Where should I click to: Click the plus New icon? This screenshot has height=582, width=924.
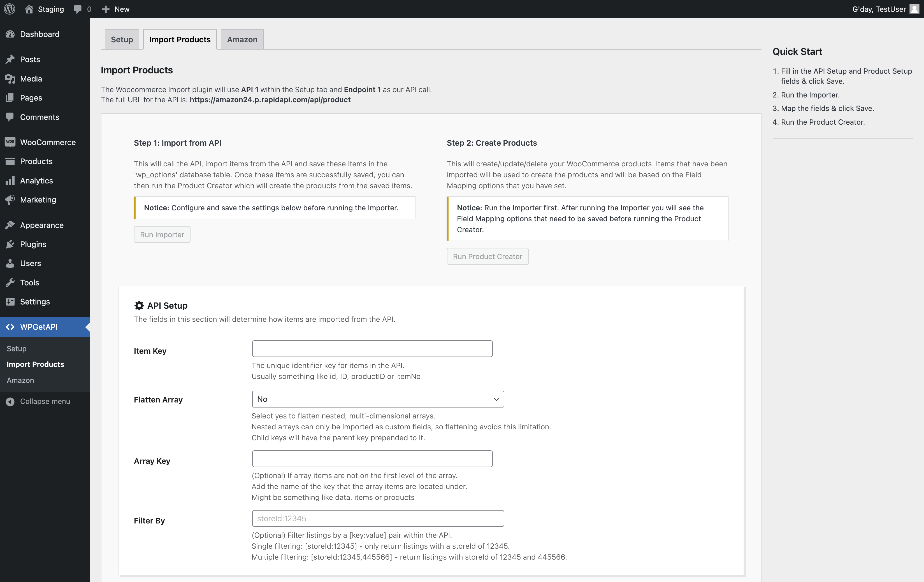pos(106,9)
